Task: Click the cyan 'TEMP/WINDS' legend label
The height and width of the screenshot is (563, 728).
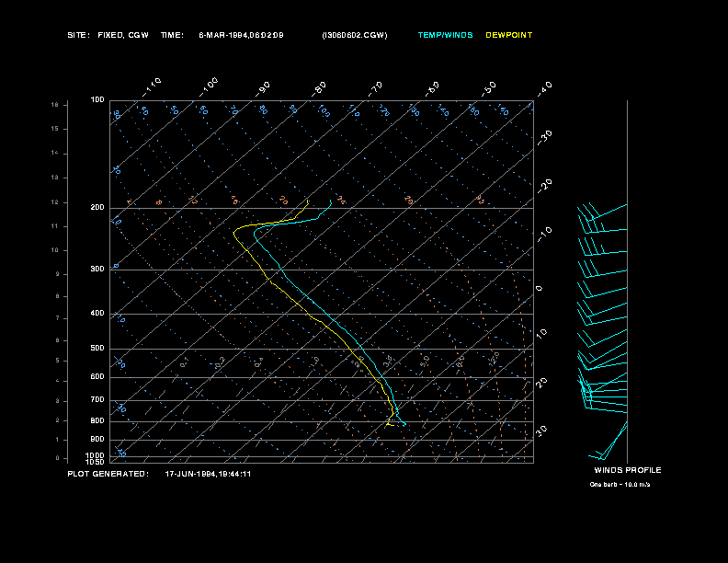Action: point(445,35)
